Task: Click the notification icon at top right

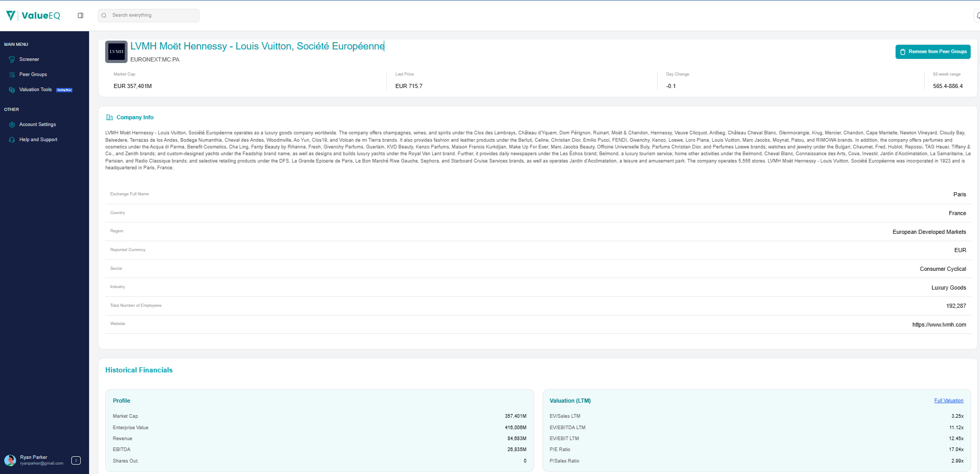Action: click(977, 16)
